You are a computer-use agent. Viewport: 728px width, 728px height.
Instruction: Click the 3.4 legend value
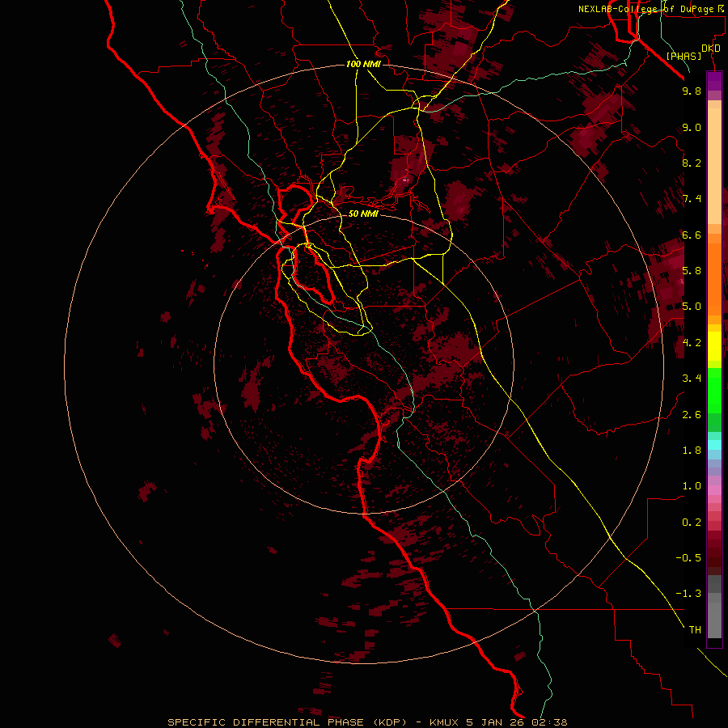click(692, 379)
